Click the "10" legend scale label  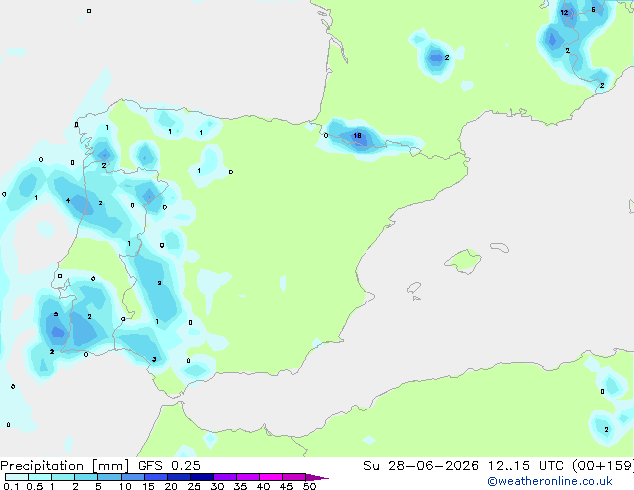tap(125, 486)
